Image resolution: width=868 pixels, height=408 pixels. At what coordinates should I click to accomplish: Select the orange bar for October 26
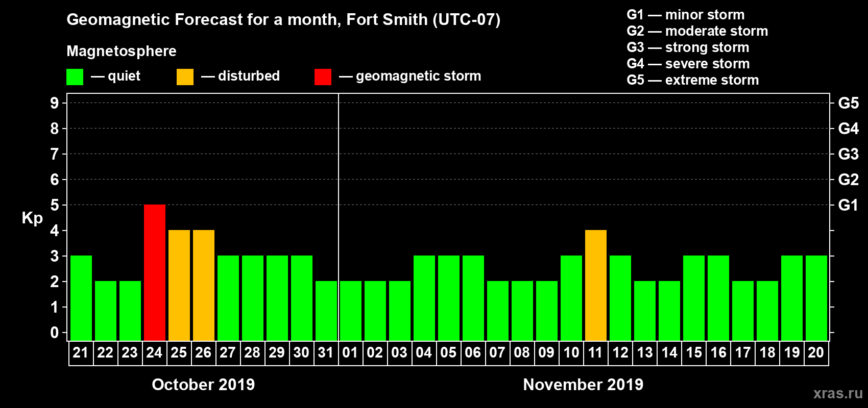pyautogui.click(x=204, y=286)
